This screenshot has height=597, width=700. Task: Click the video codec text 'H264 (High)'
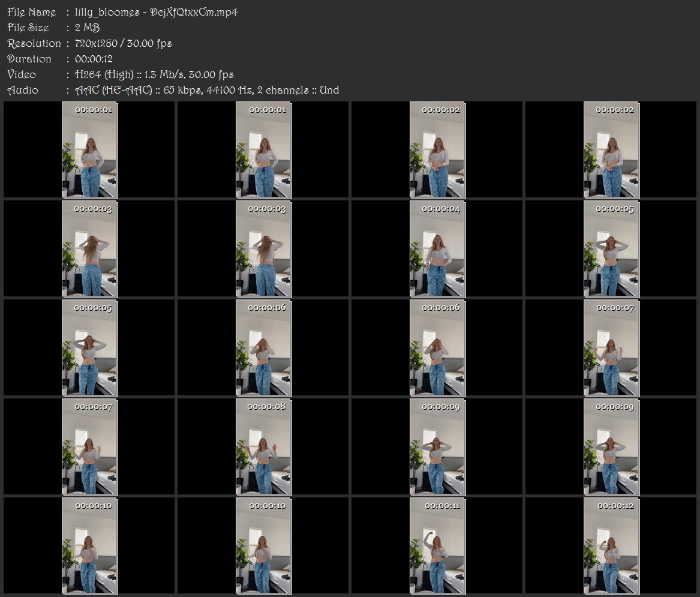[x=104, y=74]
